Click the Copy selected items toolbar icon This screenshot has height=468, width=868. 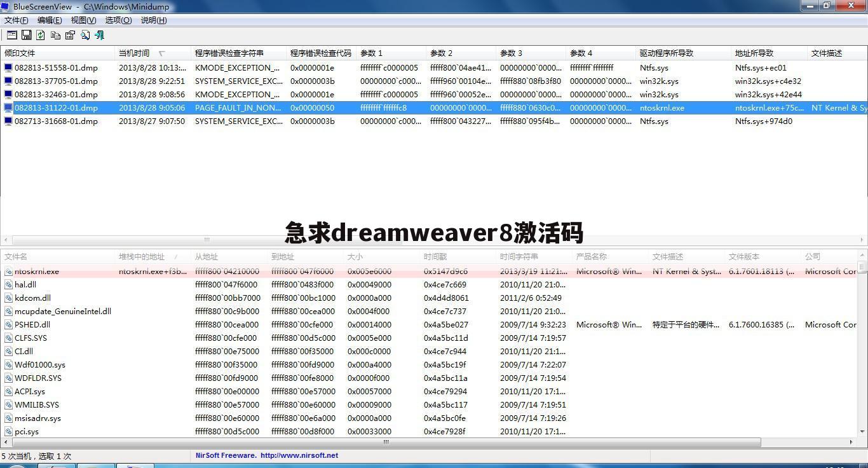click(55, 35)
